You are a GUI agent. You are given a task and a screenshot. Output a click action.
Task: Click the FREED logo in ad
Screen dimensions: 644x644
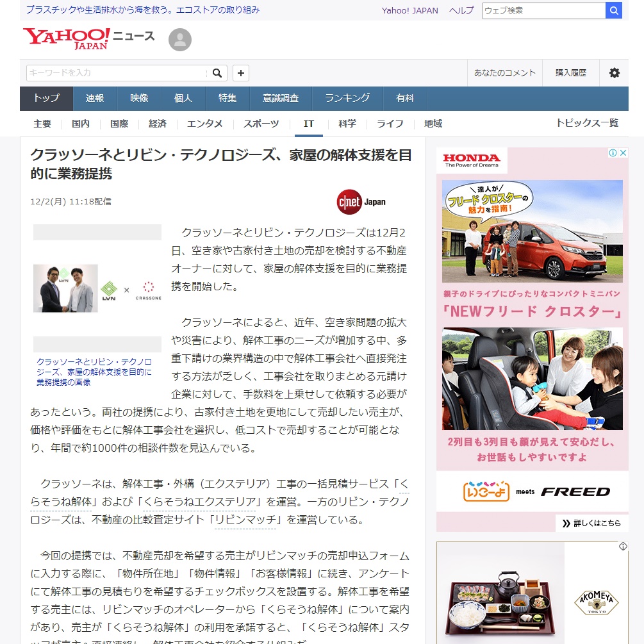tap(575, 491)
